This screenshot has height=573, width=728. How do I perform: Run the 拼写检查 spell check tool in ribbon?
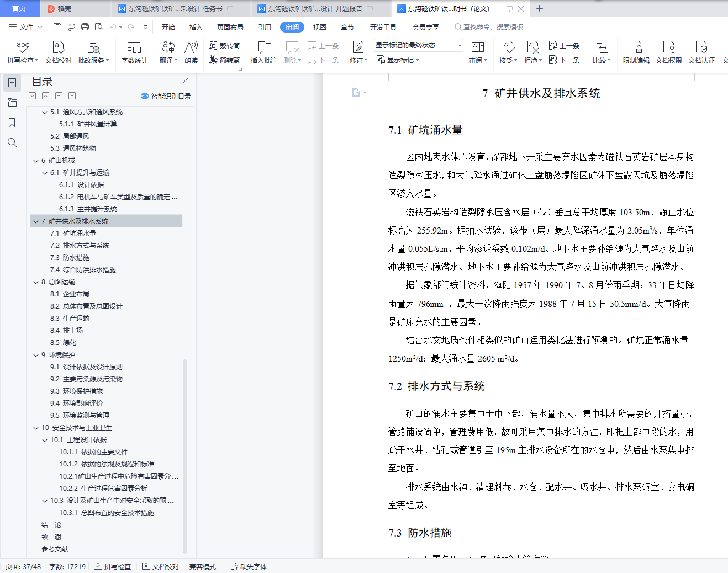tap(23, 52)
